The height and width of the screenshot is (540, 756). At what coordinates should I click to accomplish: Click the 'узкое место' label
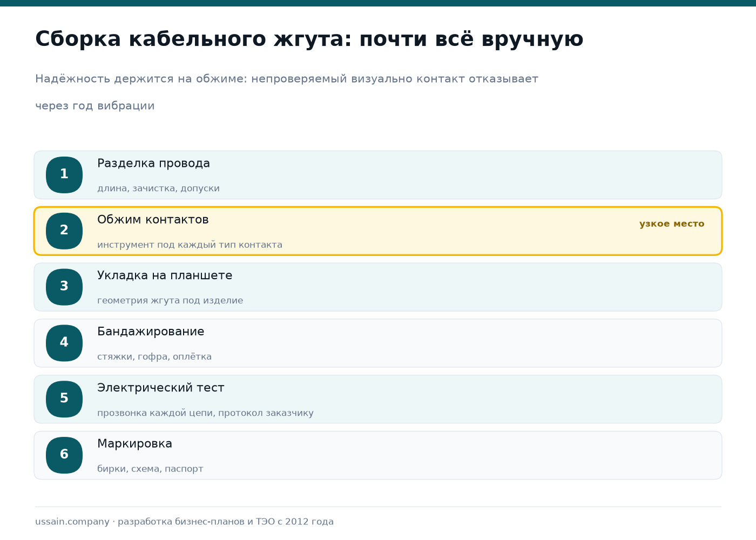tap(672, 224)
